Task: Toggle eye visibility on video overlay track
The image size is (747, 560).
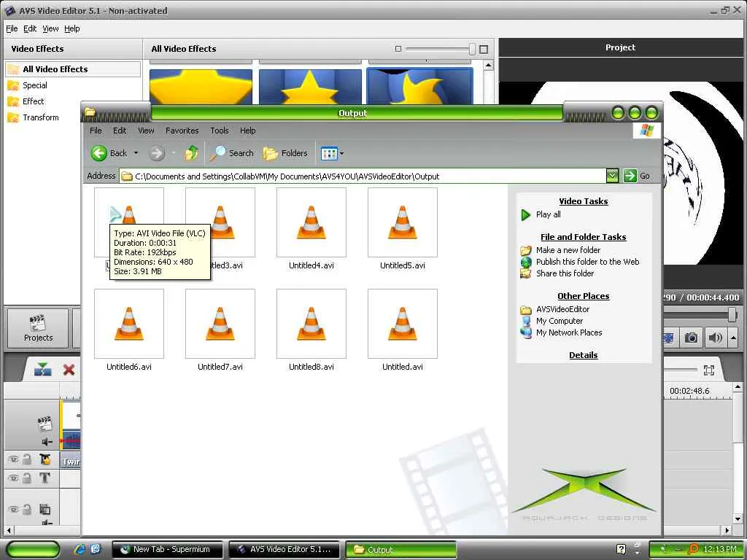Action: [x=13, y=509]
